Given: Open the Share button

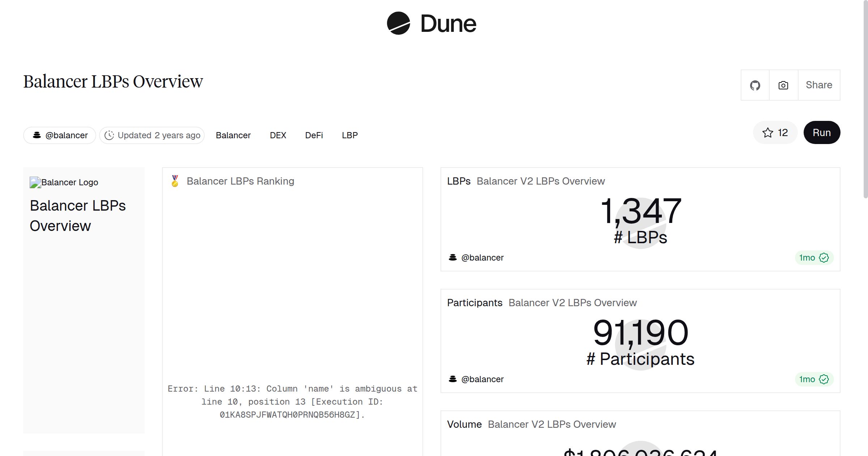Looking at the screenshot, I should pos(819,85).
